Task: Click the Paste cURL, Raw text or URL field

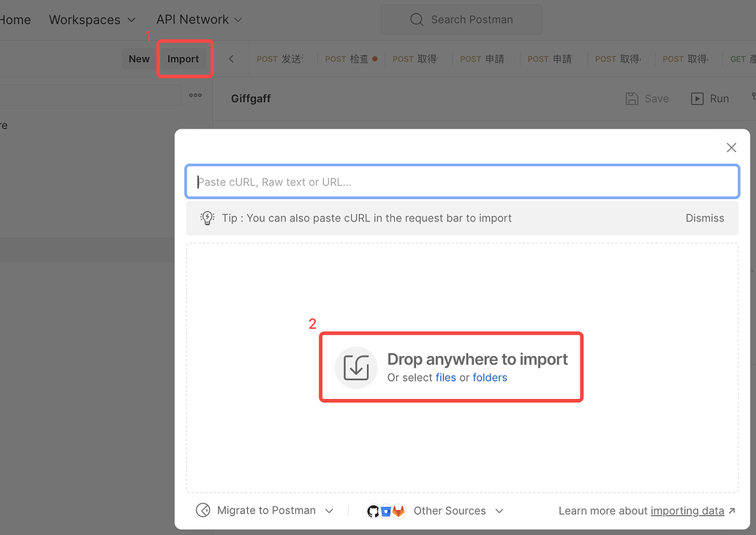Action: 462,182
